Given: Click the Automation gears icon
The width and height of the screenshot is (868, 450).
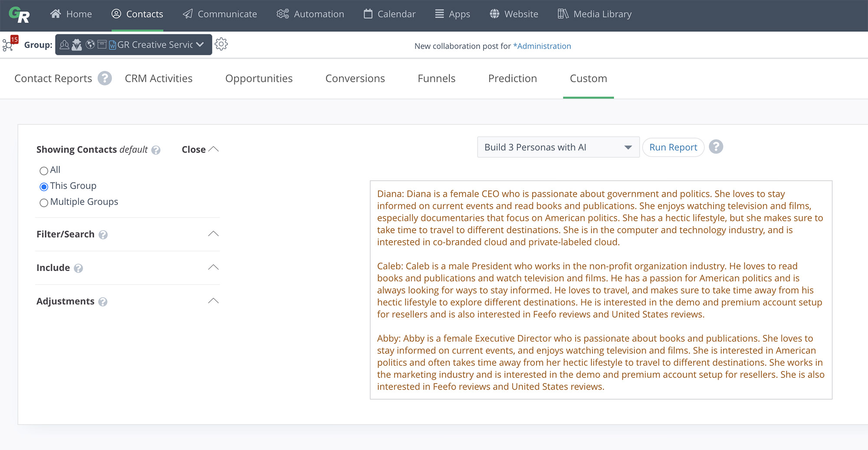Looking at the screenshot, I should (x=283, y=14).
